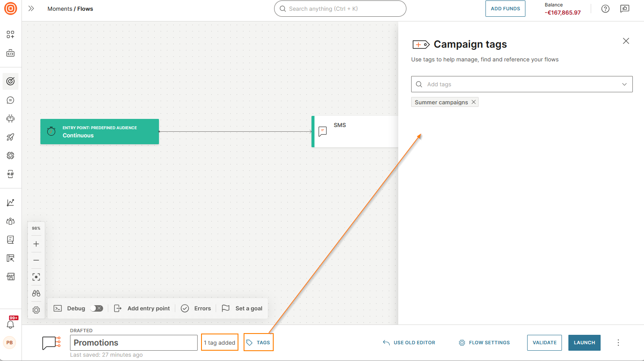The width and height of the screenshot is (644, 361).
Task: Switch back with USE OLD EDITOR
Action: (409, 343)
